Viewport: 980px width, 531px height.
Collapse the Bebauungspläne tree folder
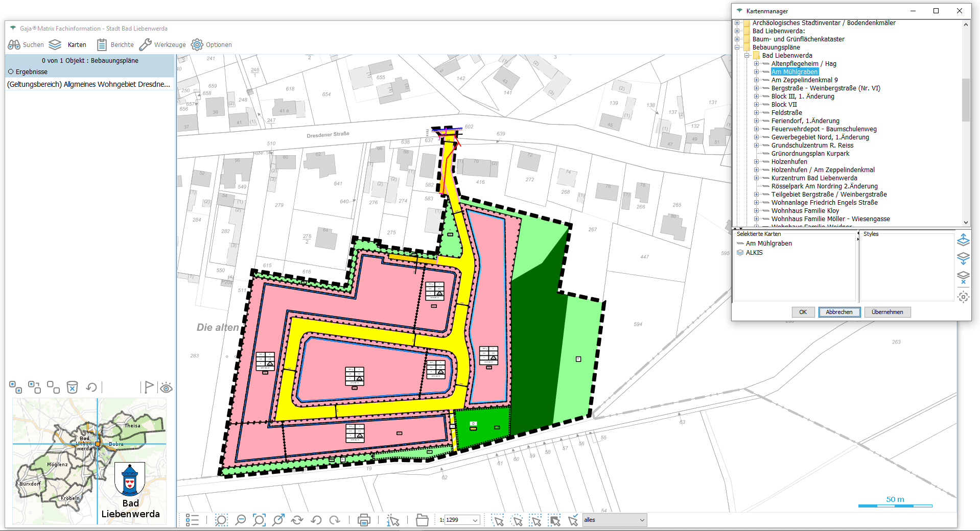737,47
